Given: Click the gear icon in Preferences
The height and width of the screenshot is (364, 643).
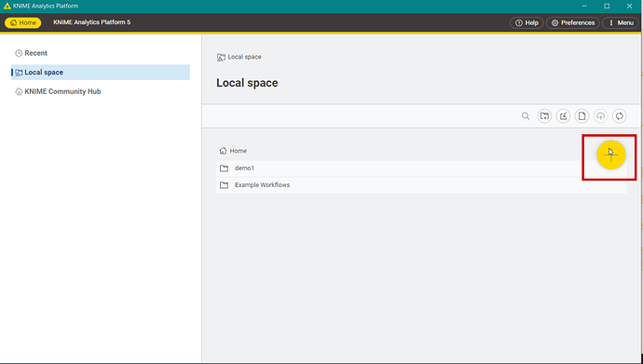Looking at the screenshot, I should point(554,23).
